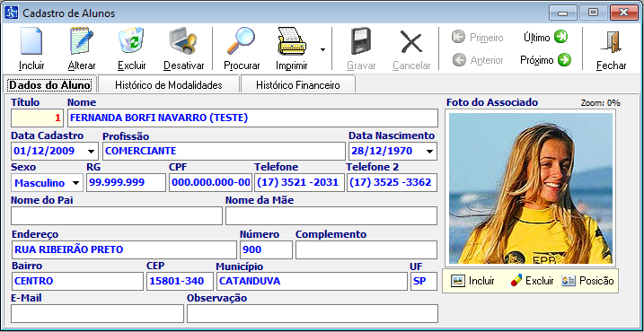644x332 pixels.
Task: Click the Endereço field
Action: pyautogui.click(x=125, y=250)
